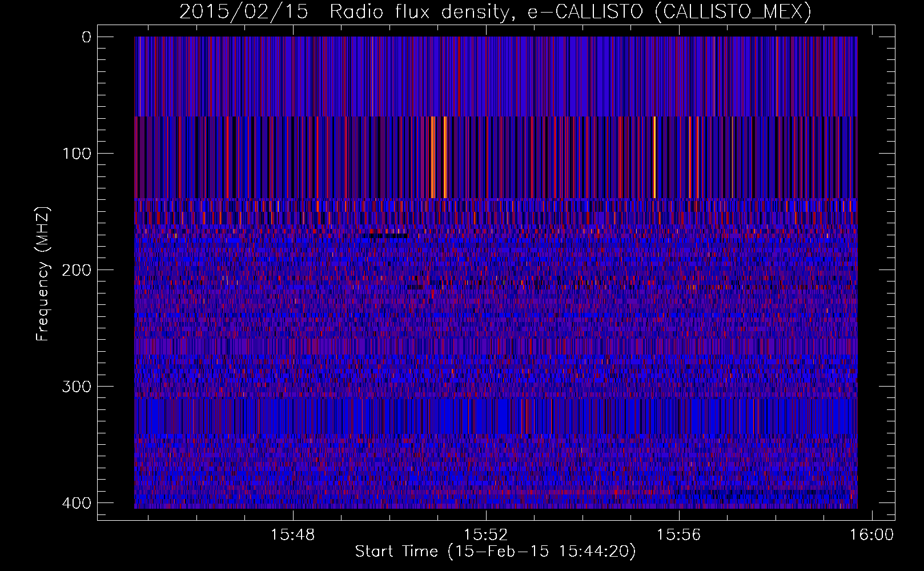
Task: Click the Frequency (MHZ) axis title
Action: 43,274
